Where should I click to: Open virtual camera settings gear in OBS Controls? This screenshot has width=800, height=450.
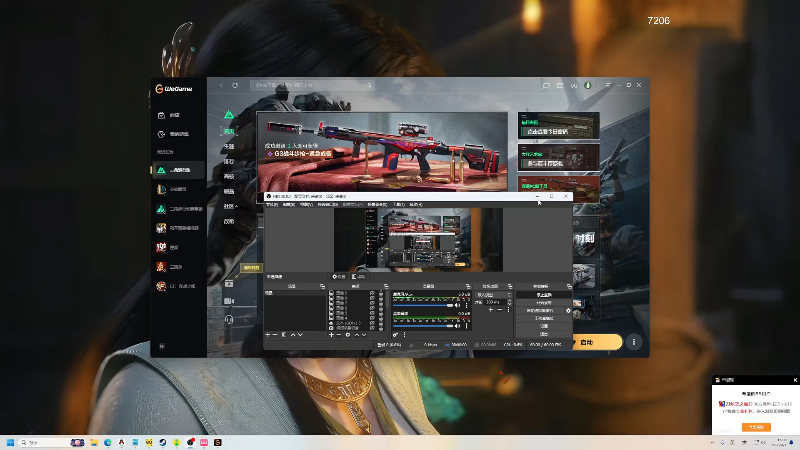(568, 311)
